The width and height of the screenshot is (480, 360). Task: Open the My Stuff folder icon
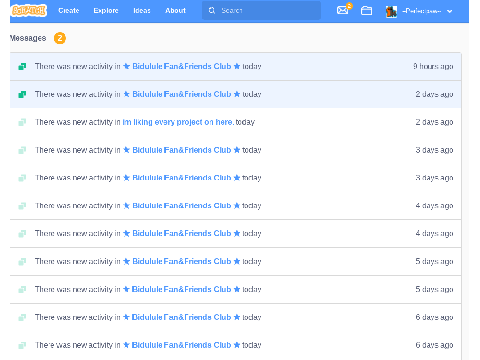(366, 11)
